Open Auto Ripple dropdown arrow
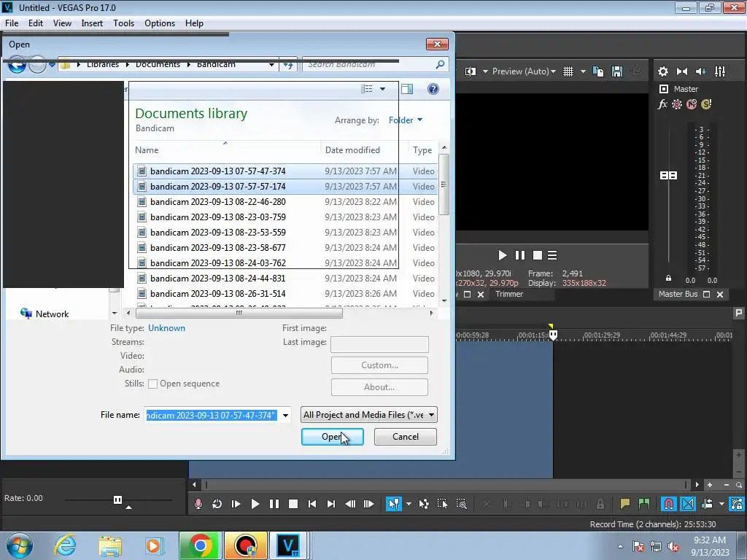The height and width of the screenshot is (560, 747). [721, 504]
